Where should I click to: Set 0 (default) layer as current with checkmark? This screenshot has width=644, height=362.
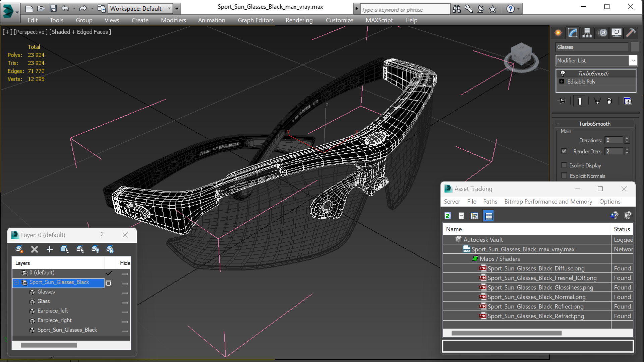click(109, 273)
